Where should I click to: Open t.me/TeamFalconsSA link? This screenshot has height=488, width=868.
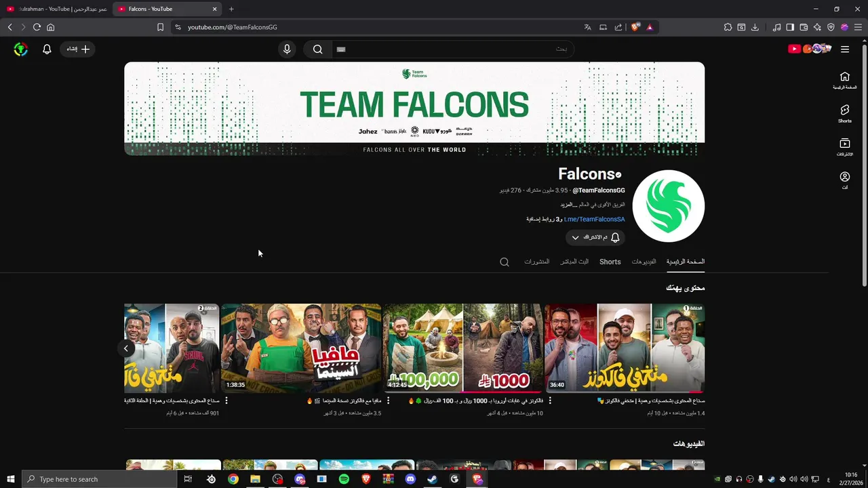click(595, 220)
